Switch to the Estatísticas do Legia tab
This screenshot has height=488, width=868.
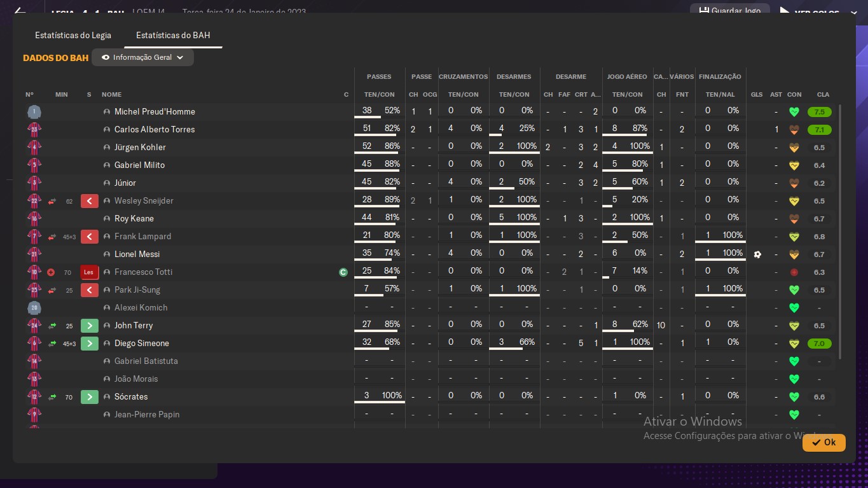(x=73, y=36)
